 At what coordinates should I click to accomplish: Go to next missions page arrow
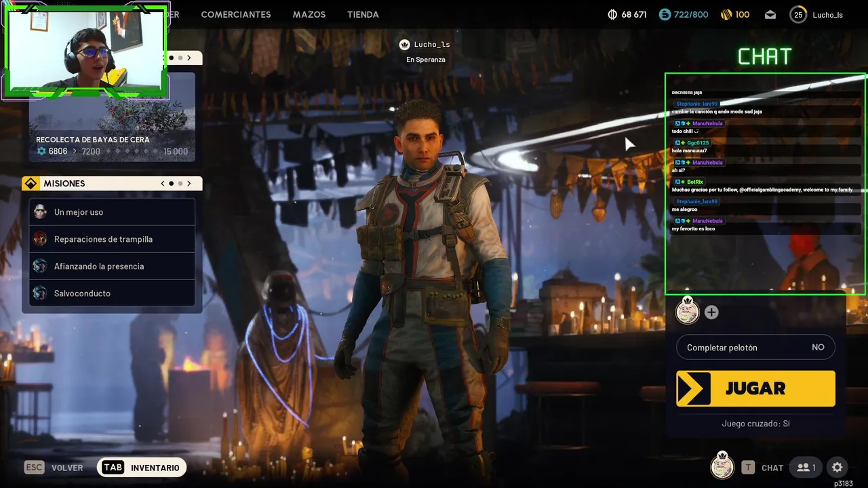pos(189,184)
